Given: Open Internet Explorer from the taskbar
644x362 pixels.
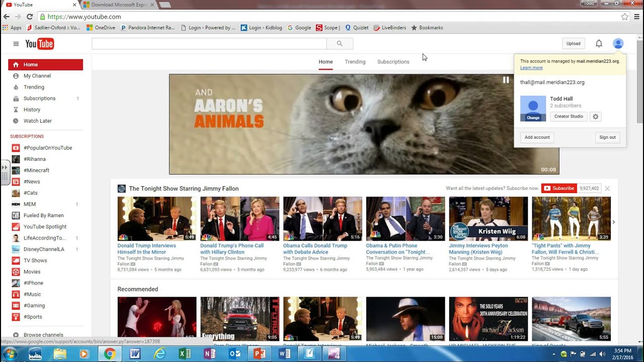Looking at the screenshot, I should point(160,354).
